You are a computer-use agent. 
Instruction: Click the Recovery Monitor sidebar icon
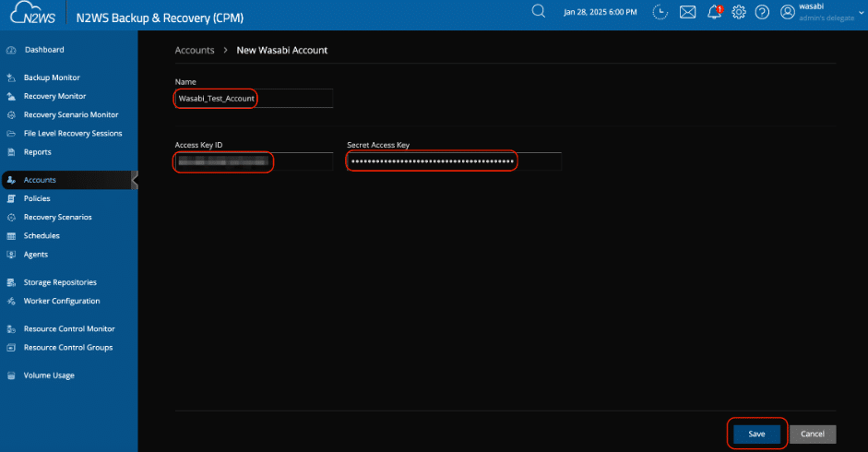pyautogui.click(x=11, y=96)
